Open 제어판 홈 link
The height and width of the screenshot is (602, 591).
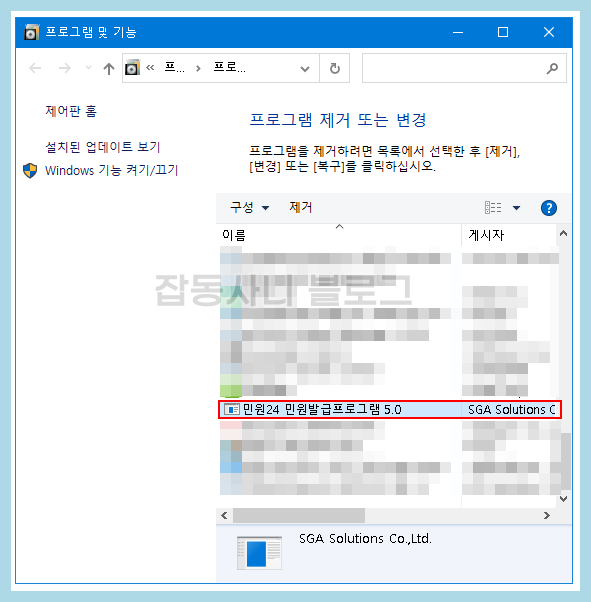[x=71, y=111]
